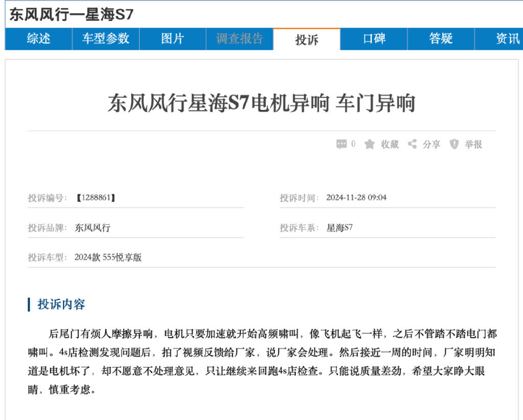Image resolution: width=523 pixels, height=420 pixels.
Task: Click the complaint line starting 道是电机坏了
Action: pos(256,371)
